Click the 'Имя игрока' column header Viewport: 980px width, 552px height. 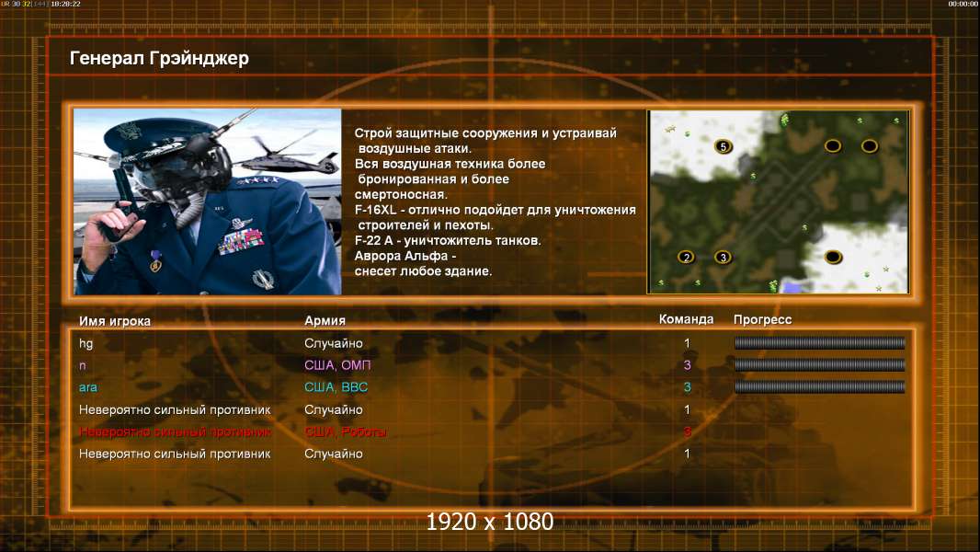[115, 321]
